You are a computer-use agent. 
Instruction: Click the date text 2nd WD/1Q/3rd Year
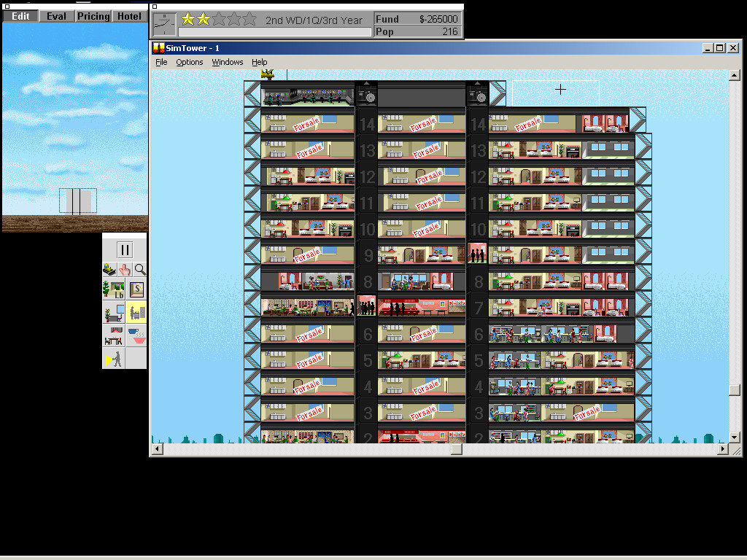(x=314, y=20)
